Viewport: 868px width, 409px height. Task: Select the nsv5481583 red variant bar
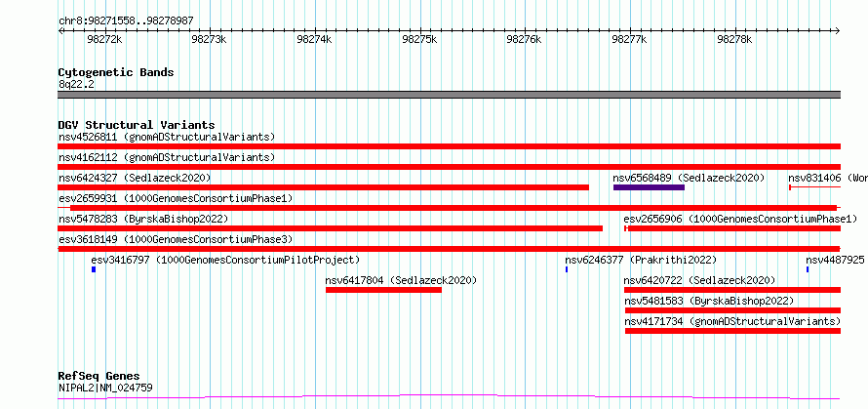(x=733, y=310)
